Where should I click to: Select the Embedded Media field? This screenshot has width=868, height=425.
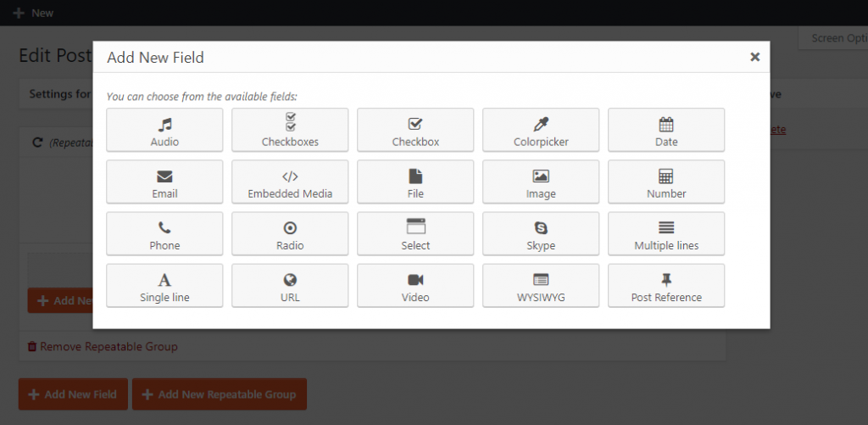click(x=290, y=182)
